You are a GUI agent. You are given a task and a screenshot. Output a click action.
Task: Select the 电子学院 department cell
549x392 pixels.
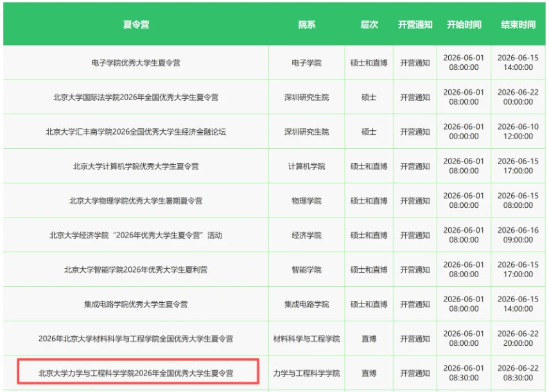pyautogui.click(x=307, y=63)
